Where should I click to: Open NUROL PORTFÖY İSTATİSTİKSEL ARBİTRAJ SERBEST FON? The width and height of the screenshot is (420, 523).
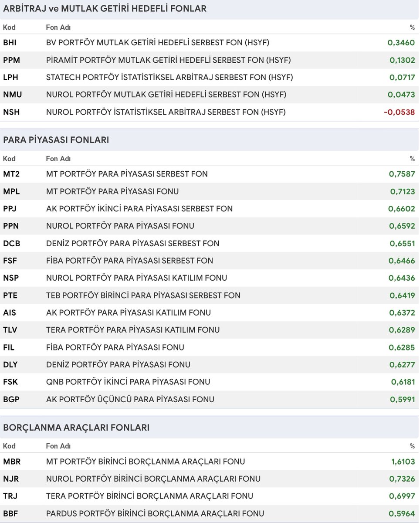coord(166,112)
